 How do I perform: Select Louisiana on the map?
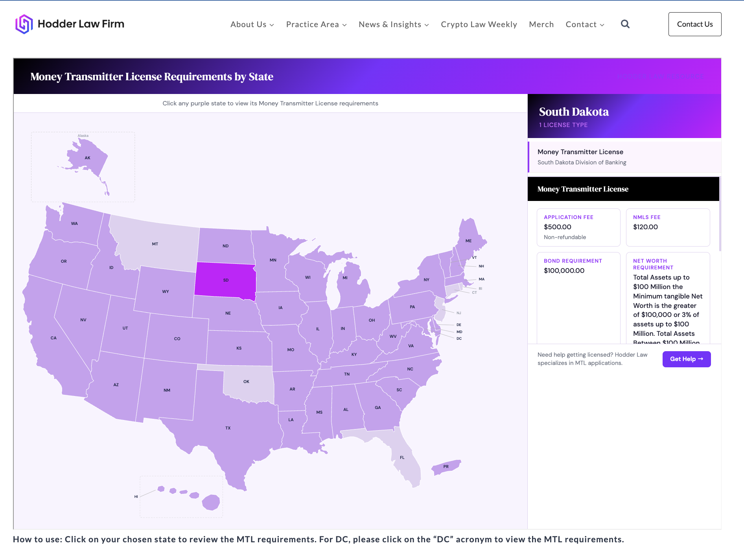pos(291,420)
